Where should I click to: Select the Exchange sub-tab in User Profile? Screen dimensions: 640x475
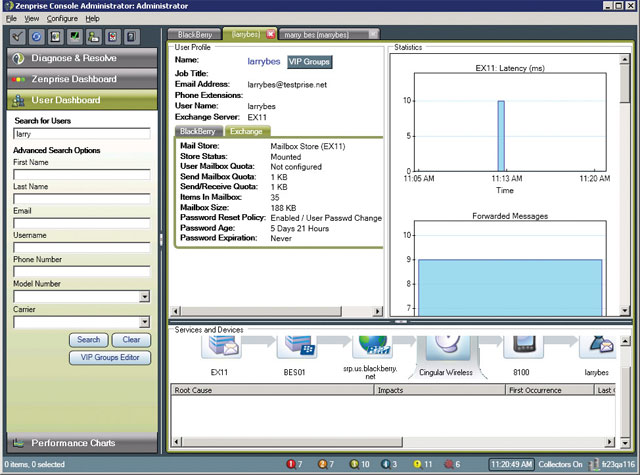coord(246,131)
